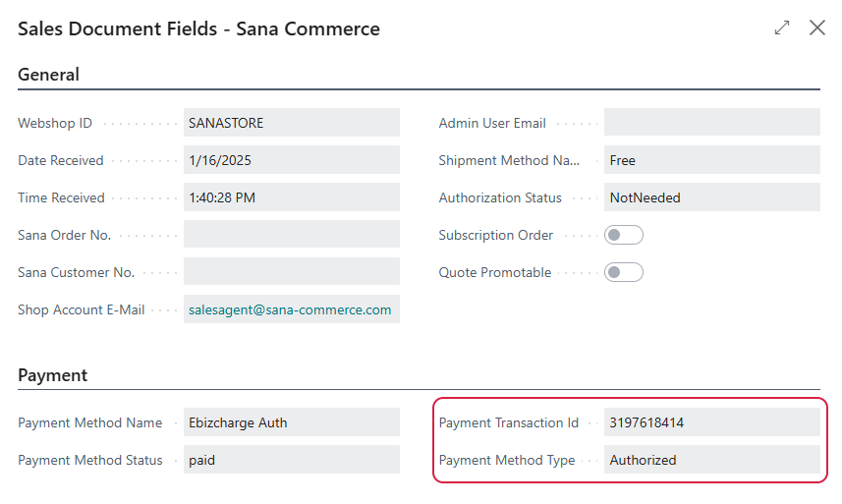842x504 pixels.
Task: Expand the dialog to full screen
Action: click(782, 28)
